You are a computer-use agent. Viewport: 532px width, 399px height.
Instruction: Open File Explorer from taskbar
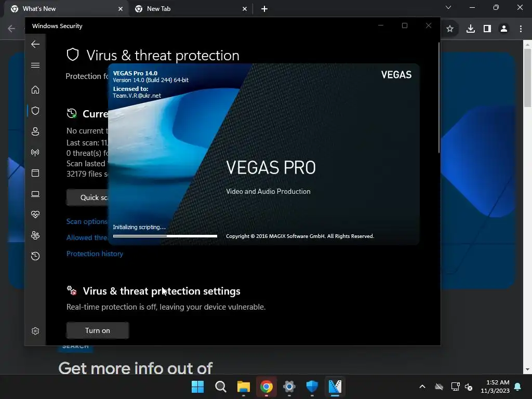coord(244,387)
